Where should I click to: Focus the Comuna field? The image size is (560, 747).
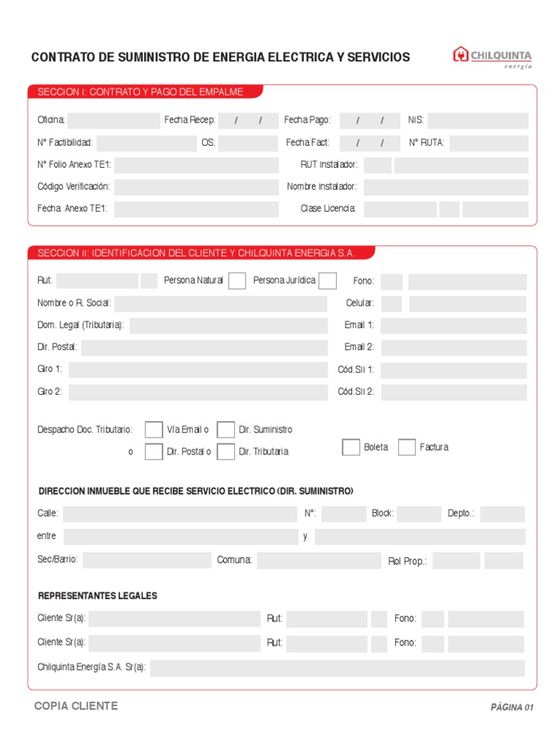(x=319, y=561)
